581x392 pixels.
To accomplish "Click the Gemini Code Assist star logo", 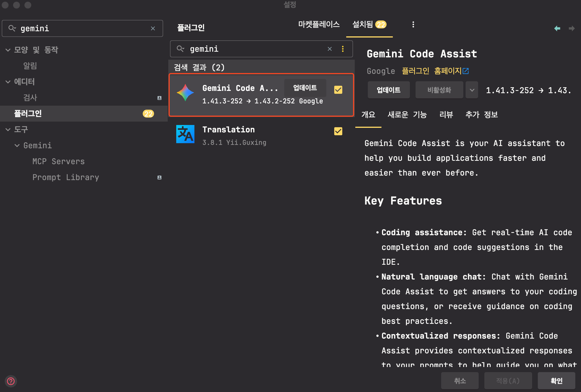I will point(185,93).
